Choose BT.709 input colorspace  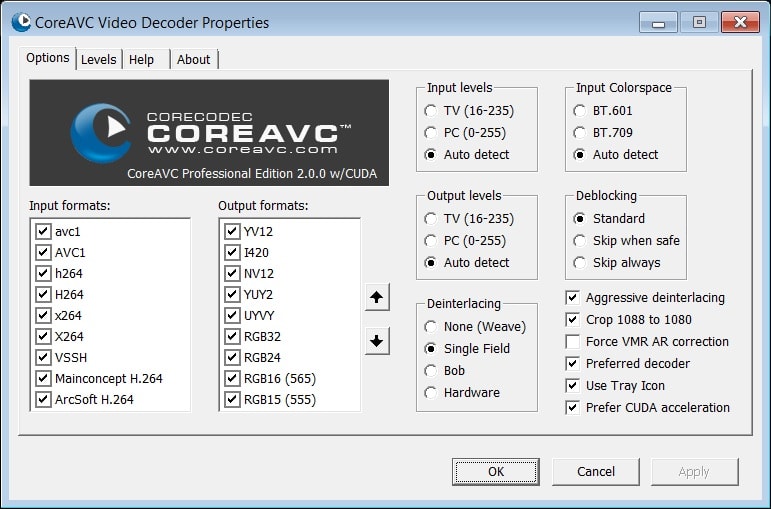(580, 133)
